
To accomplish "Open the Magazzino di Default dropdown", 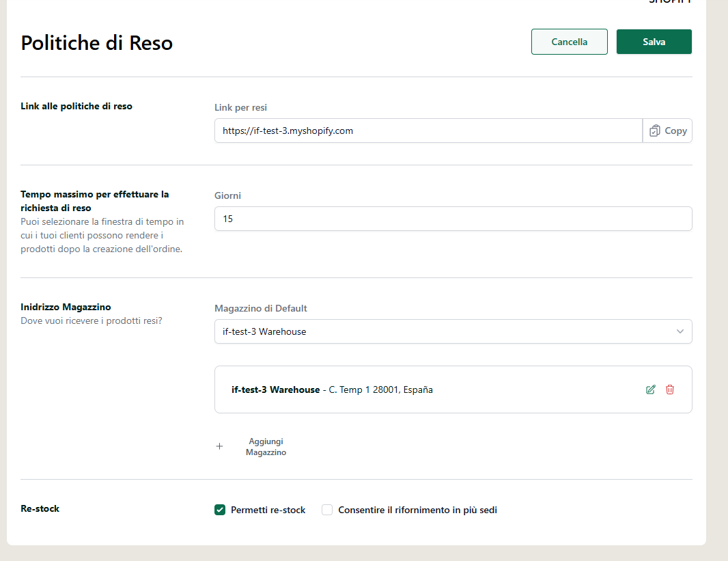I will (453, 331).
